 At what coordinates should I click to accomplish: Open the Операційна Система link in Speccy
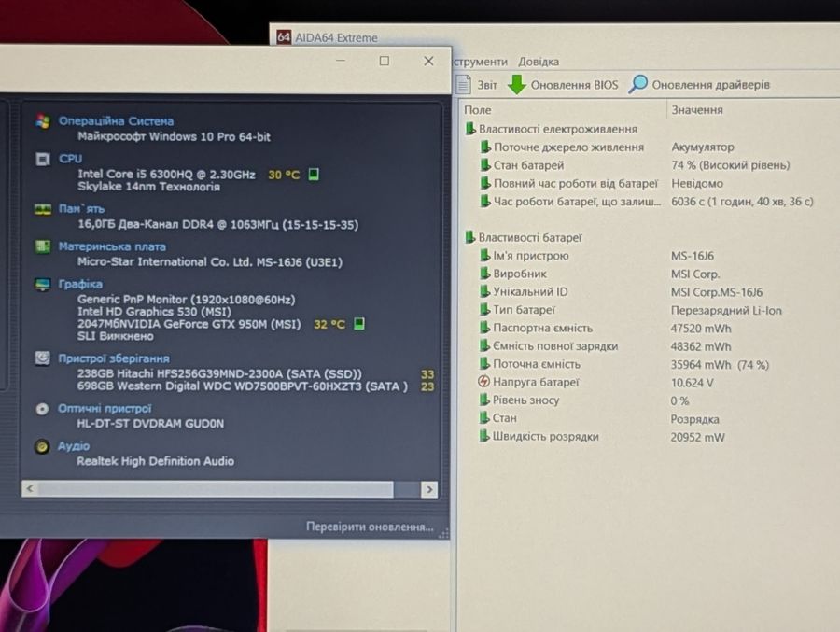(x=116, y=121)
